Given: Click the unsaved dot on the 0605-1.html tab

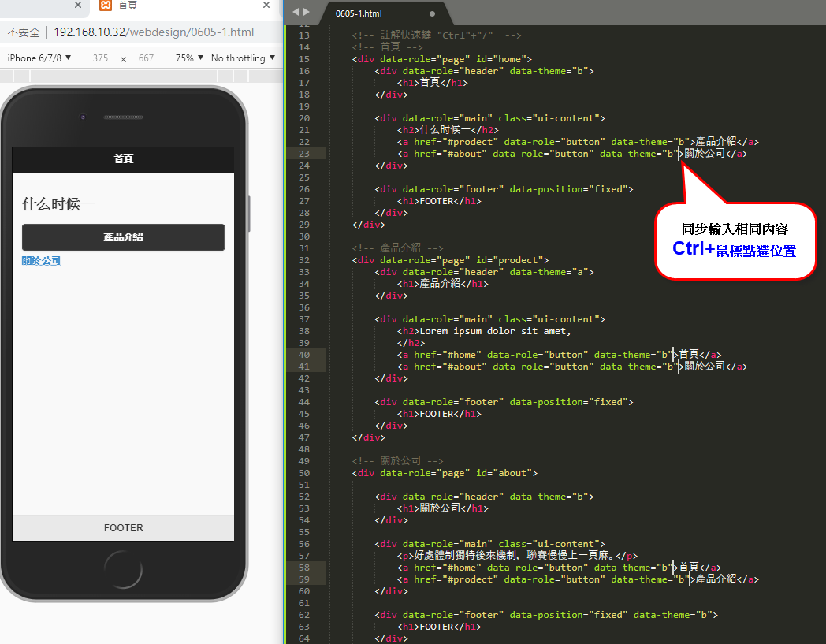Looking at the screenshot, I should 432,13.
